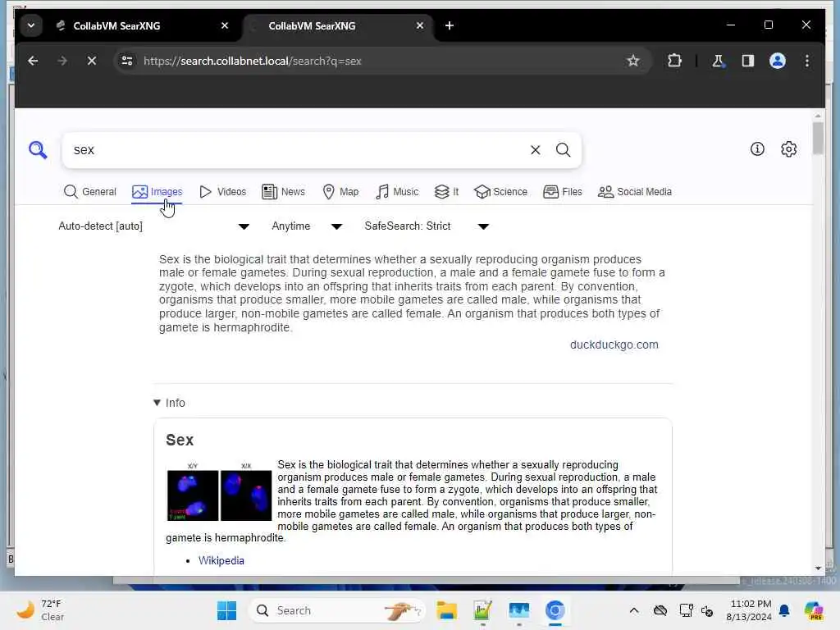840x630 pixels.
Task: Close the active CollabVM SearXNG tab
Action: [419, 25]
